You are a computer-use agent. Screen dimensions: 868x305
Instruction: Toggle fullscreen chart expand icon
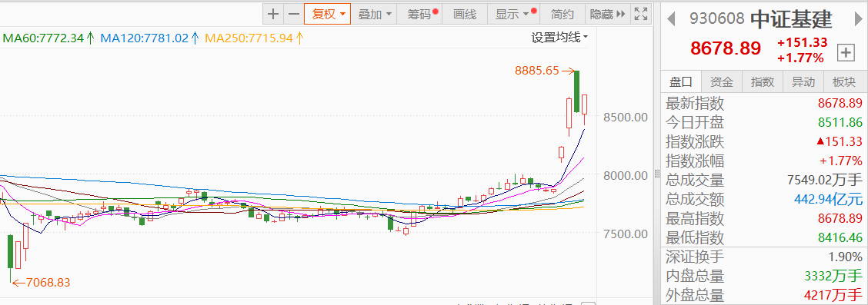[x=640, y=15]
